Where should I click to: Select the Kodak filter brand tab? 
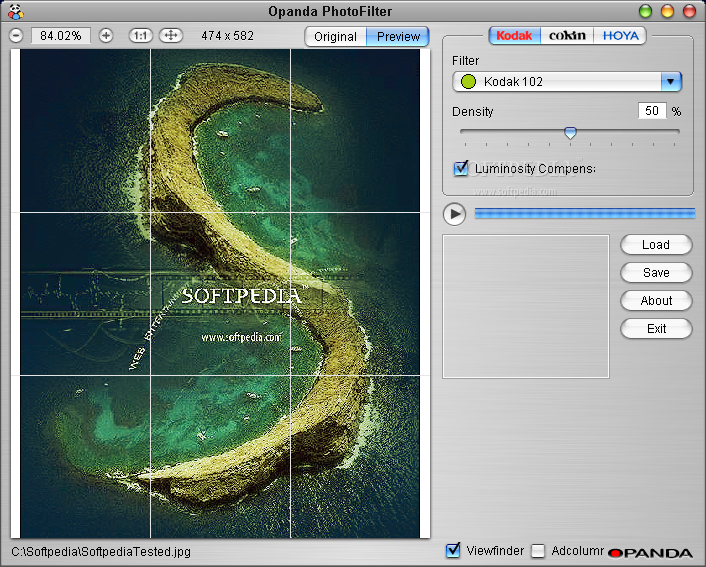coord(514,36)
